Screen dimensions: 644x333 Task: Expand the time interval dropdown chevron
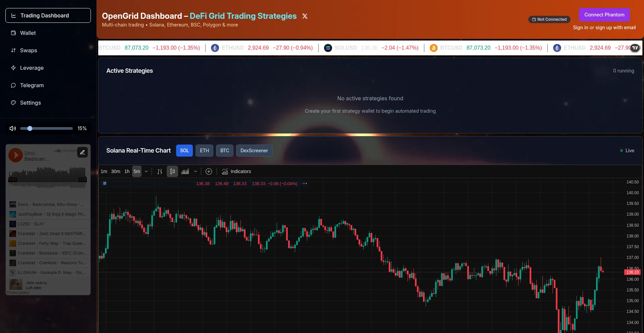[x=146, y=172]
